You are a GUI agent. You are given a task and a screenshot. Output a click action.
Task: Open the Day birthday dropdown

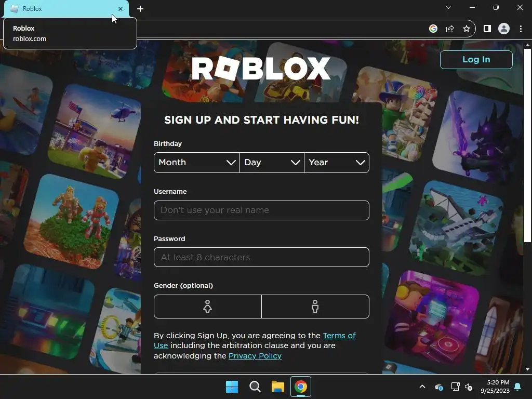point(272,163)
